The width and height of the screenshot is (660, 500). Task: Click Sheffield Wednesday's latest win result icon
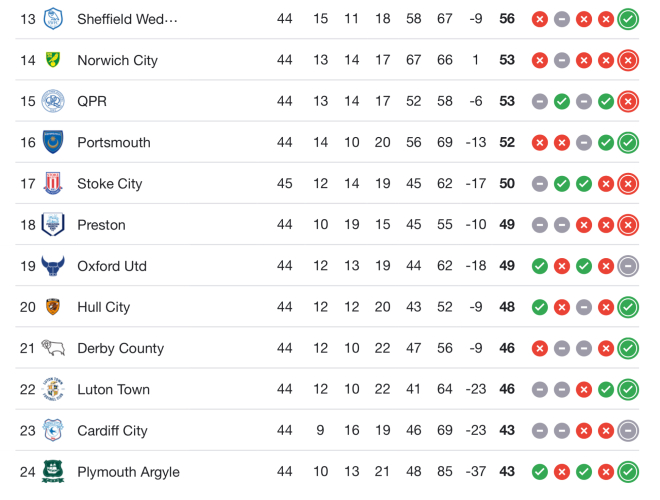(628, 19)
